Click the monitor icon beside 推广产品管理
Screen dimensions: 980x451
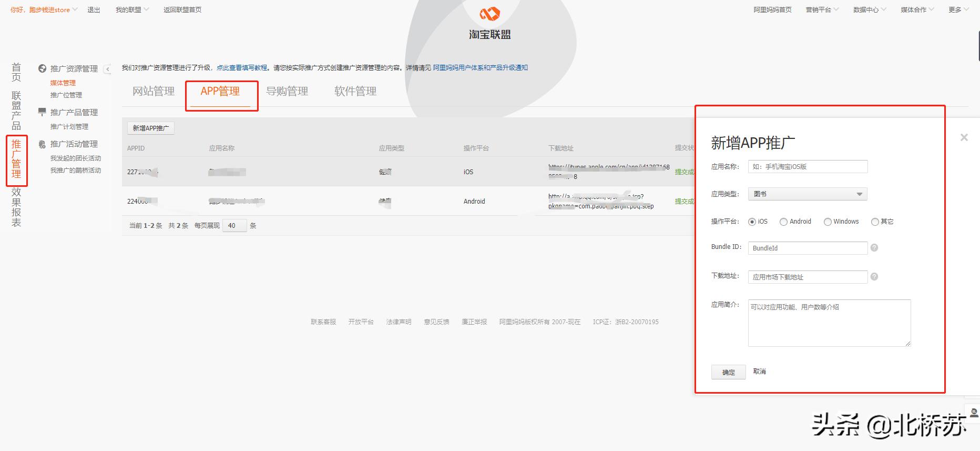pos(42,112)
